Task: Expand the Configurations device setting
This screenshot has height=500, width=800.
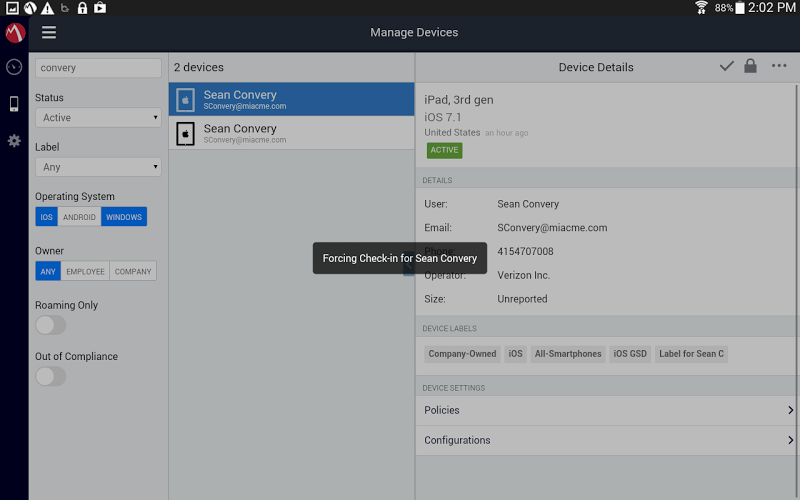Action: [x=607, y=440]
